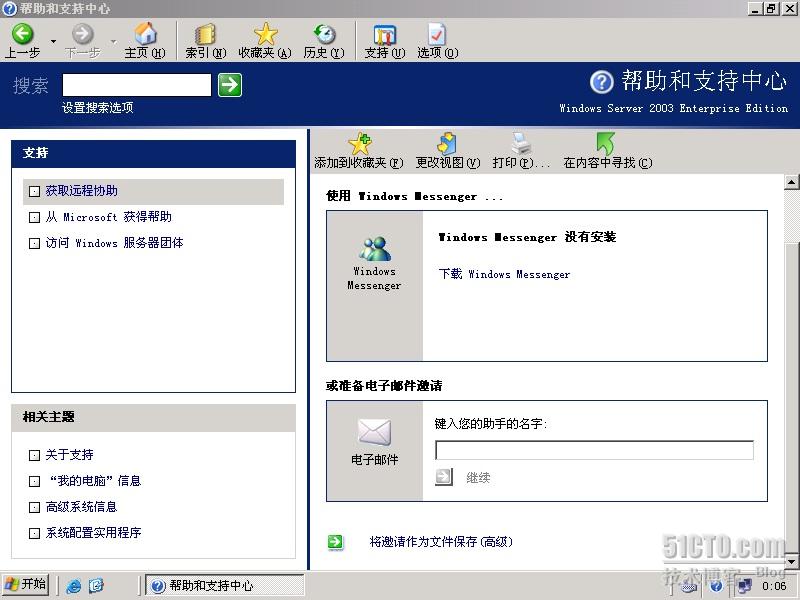The width and height of the screenshot is (800, 600).
Task: Open 选项 options icon
Action: pos(437,34)
